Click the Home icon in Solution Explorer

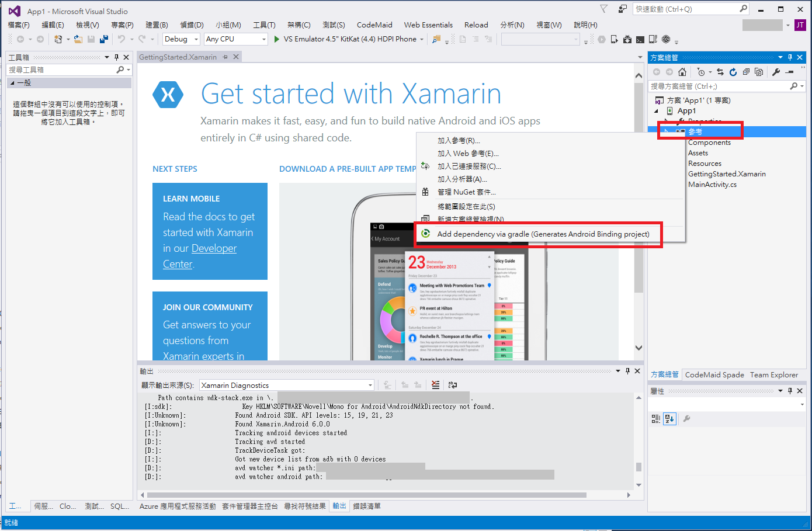pyautogui.click(x=682, y=72)
